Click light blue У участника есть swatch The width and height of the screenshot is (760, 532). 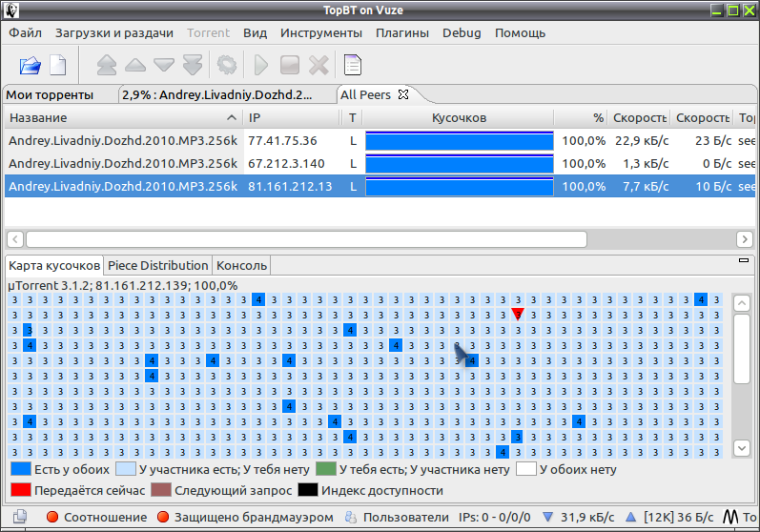(126, 469)
